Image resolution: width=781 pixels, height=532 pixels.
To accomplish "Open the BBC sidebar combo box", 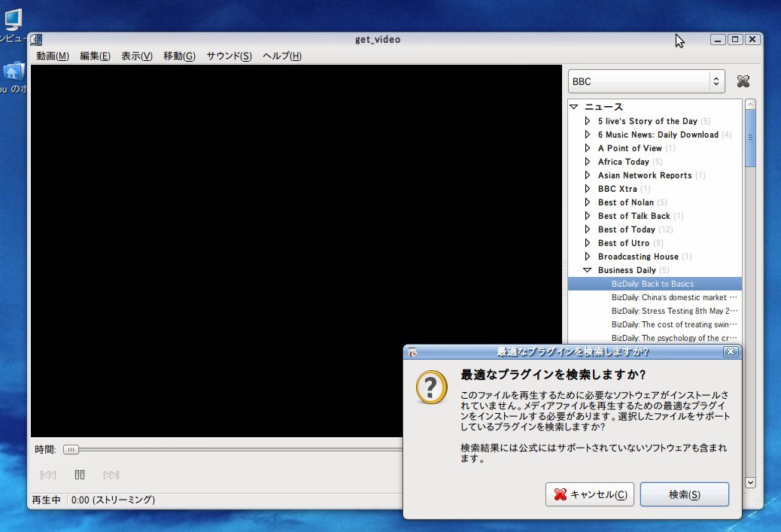I will [646, 81].
